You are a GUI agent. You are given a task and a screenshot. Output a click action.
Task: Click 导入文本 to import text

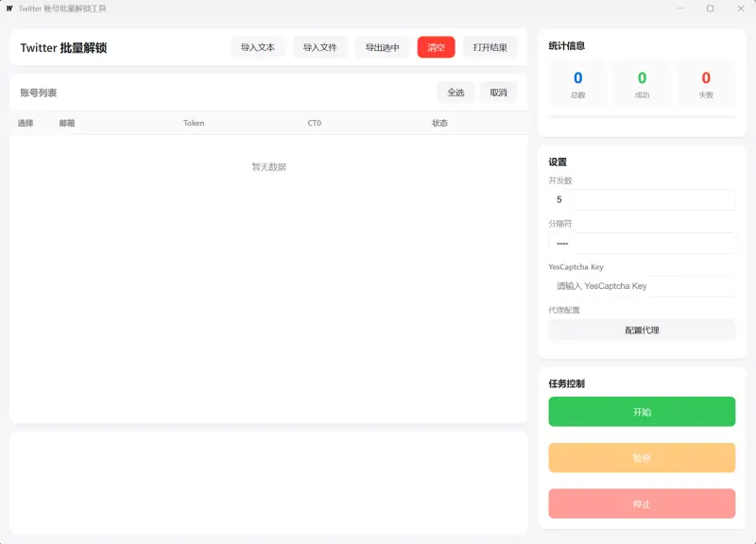(x=257, y=47)
